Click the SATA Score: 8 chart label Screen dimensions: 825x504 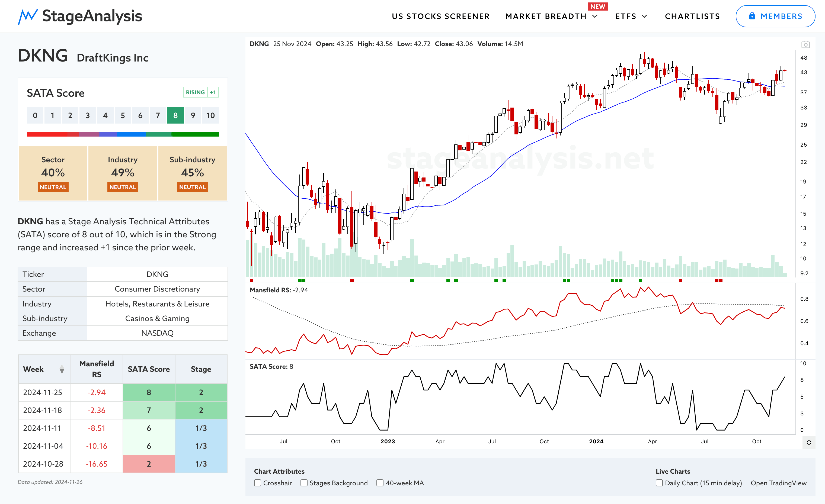point(271,367)
